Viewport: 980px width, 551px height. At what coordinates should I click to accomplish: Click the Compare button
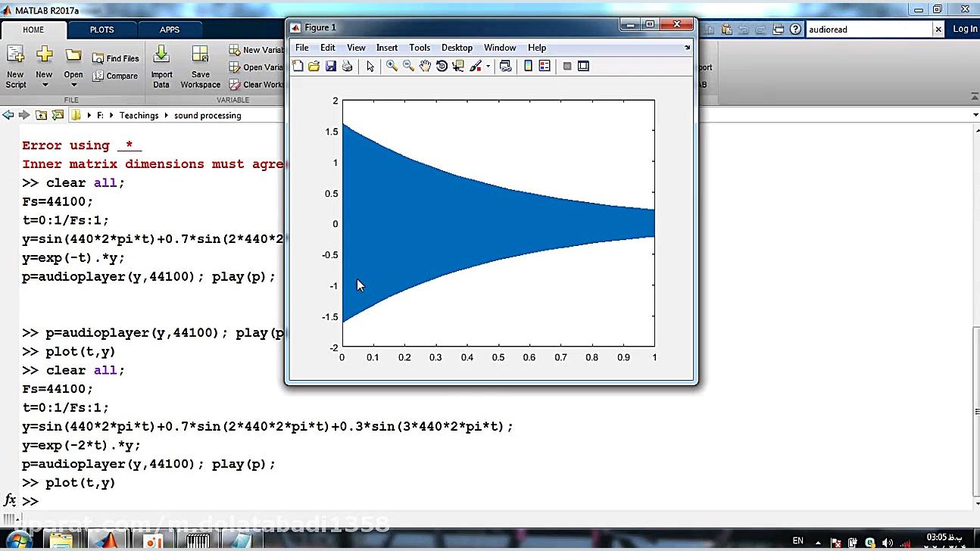click(115, 76)
